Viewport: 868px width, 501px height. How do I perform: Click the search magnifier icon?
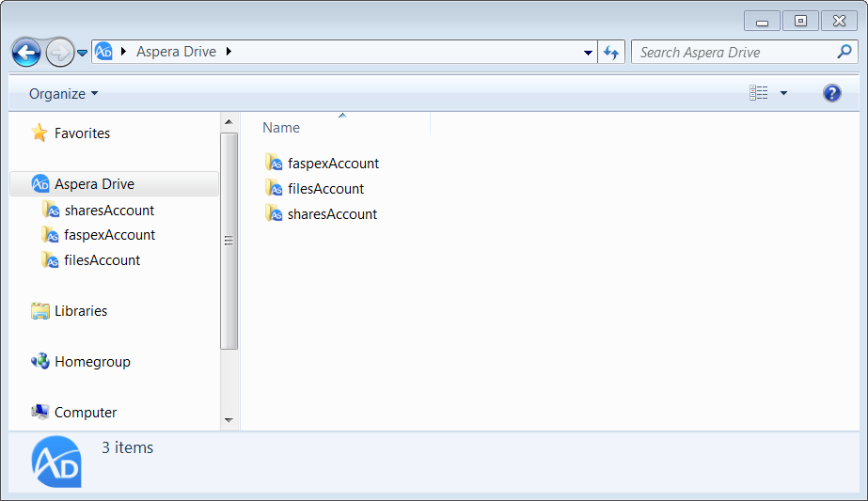point(844,53)
